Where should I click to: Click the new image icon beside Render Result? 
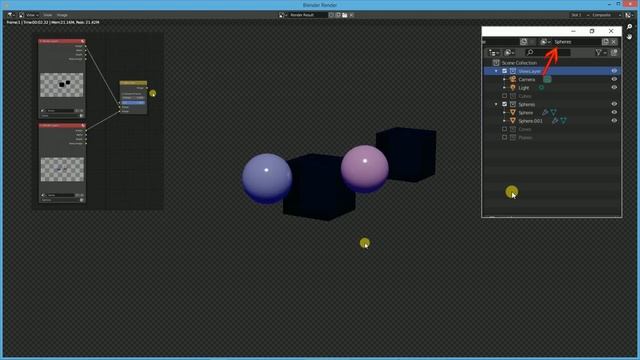tap(338, 15)
